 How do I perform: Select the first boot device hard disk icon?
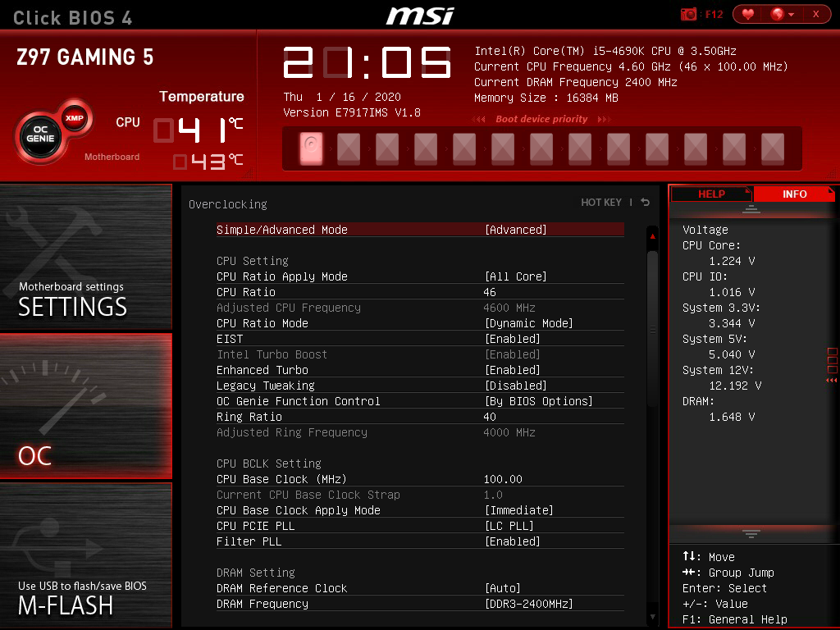pyautogui.click(x=311, y=148)
